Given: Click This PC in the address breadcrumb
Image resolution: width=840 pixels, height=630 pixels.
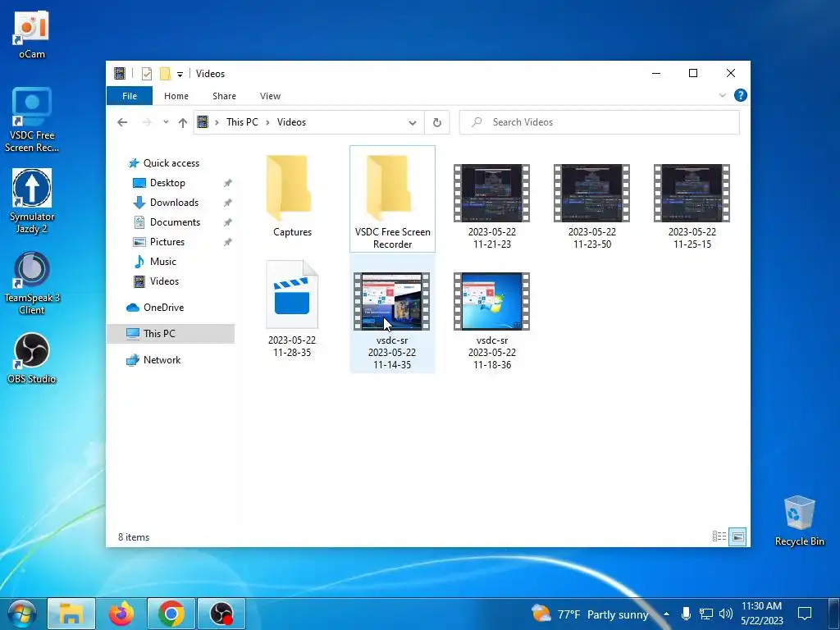Looking at the screenshot, I should 242,122.
